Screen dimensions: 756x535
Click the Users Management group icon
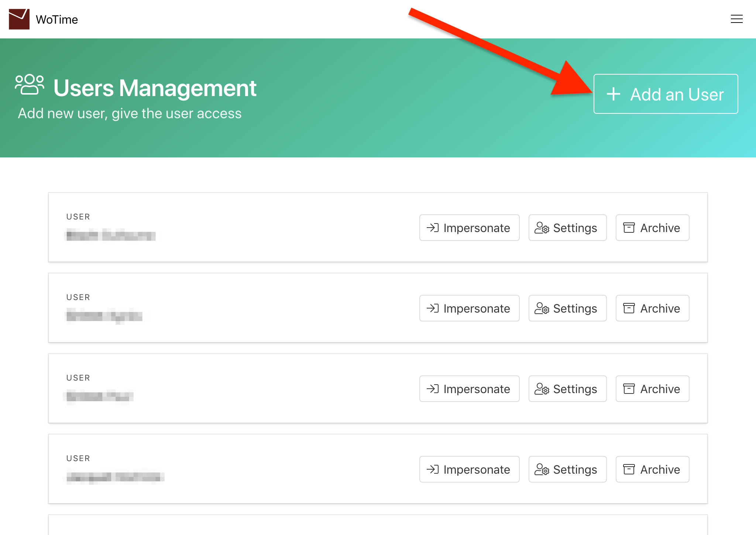pyautogui.click(x=30, y=85)
